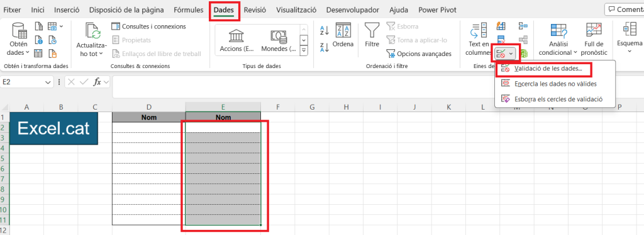Switch to the Fórmules tab
Viewport: 644px width, 235px height.
(189, 10)
